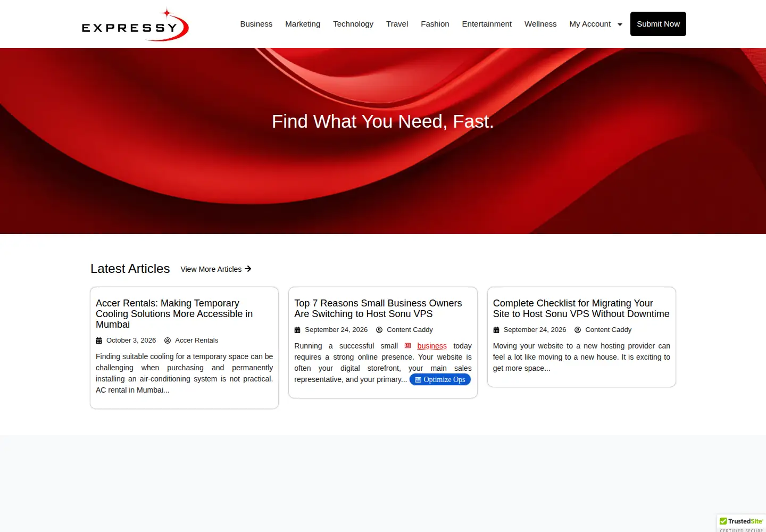Choose Wellness from the top navigation
766x532 pixels.
(x=540, y=24)
